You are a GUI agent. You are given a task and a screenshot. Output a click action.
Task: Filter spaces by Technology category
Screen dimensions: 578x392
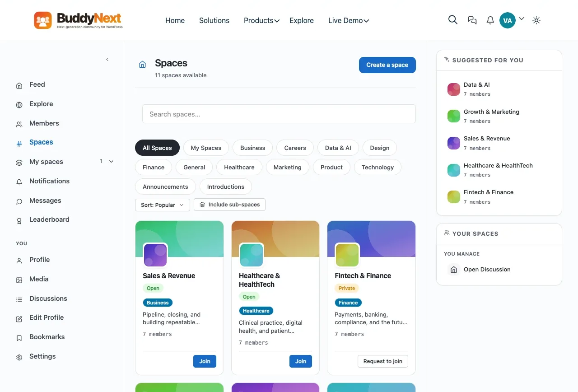click(378, 167)
